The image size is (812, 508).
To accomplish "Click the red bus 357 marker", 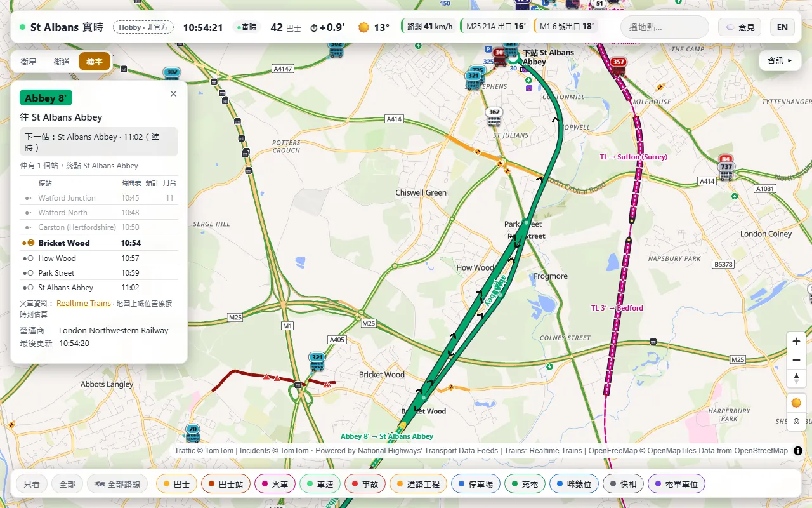I will tap(619, 65).
